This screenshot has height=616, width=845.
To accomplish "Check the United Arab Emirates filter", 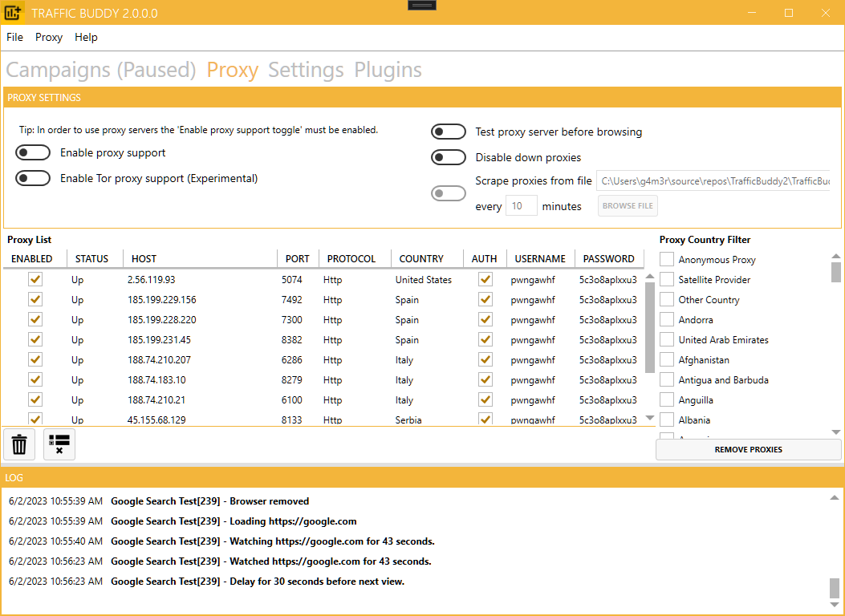I will pyautogui.click(x=667, y=340).
